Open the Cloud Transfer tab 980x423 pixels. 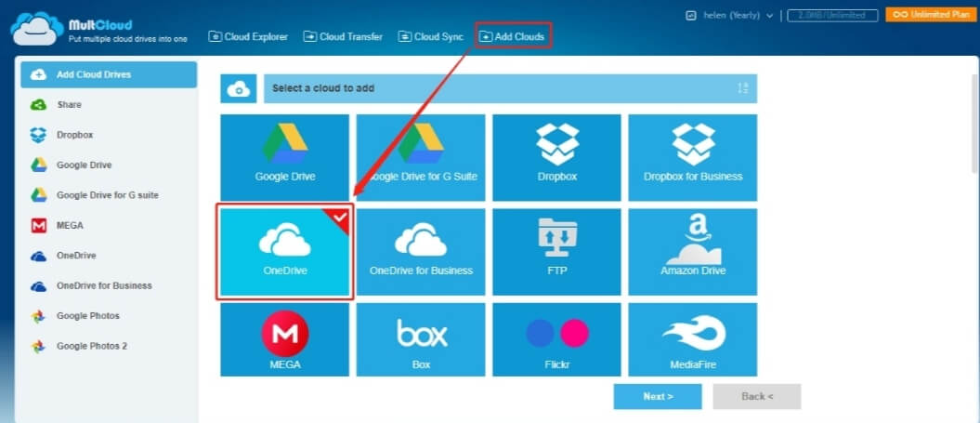[343, 37]
